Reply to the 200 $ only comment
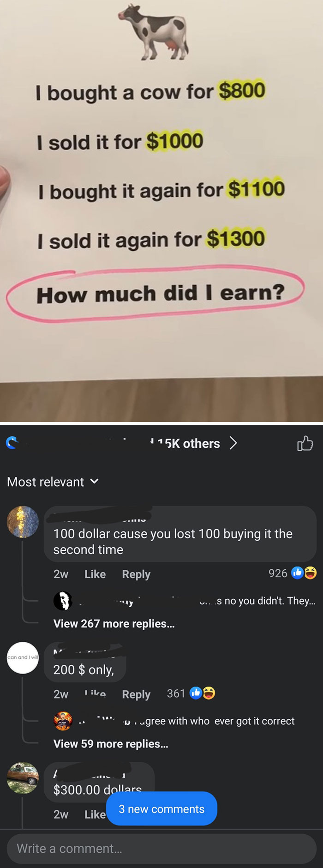The height and width of the screenshot is (868, 323). [x=136, y=694]
